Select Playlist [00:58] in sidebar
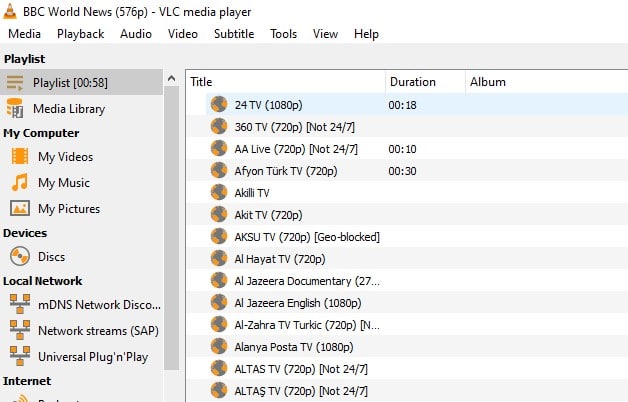 pyautogui.click(x=81, y=82)
